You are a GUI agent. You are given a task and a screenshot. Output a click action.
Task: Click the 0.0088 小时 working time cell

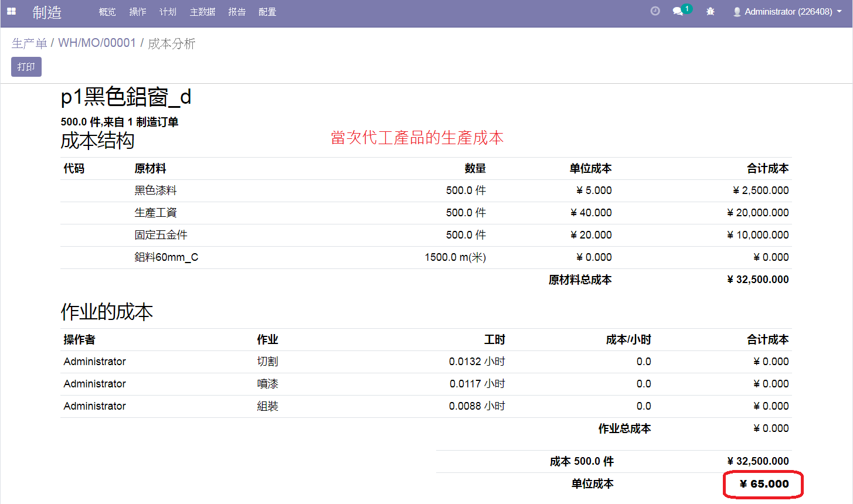477,406
